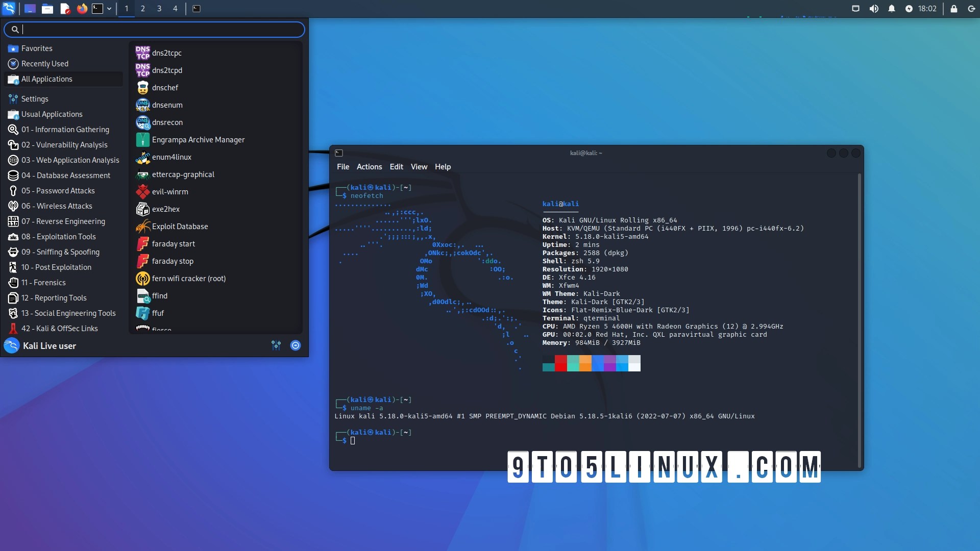This screenshot has height=551, width=980.
Task: Expand the terminal launcher dropdown arrow
Action: click(x=109, y=8)
